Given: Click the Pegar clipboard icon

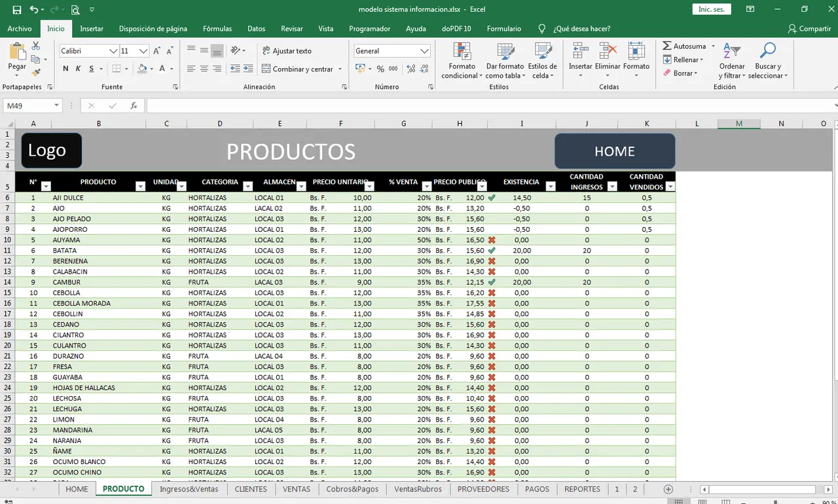Looking at the screenshot, I should (17, 52).
